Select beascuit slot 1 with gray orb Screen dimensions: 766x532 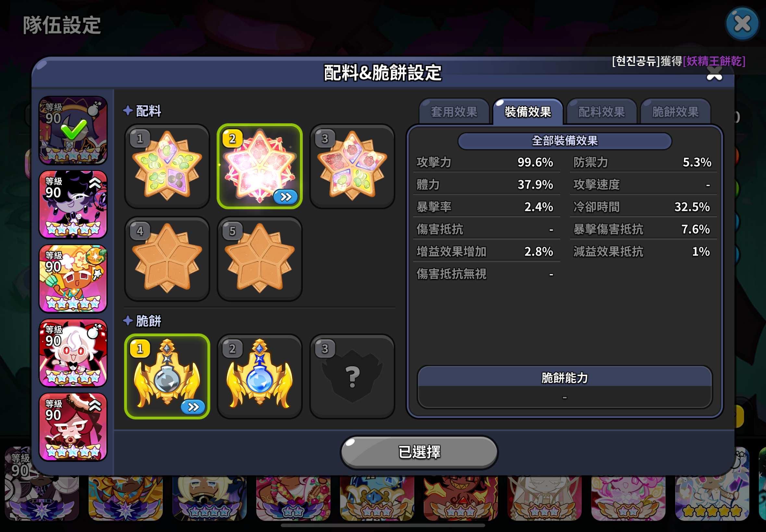pos(167,376)
